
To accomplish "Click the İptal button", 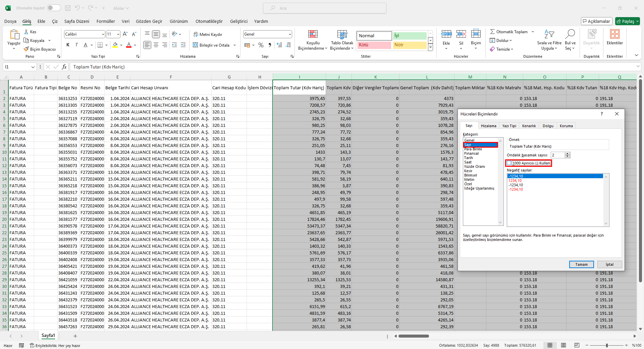I will [609, 264].
